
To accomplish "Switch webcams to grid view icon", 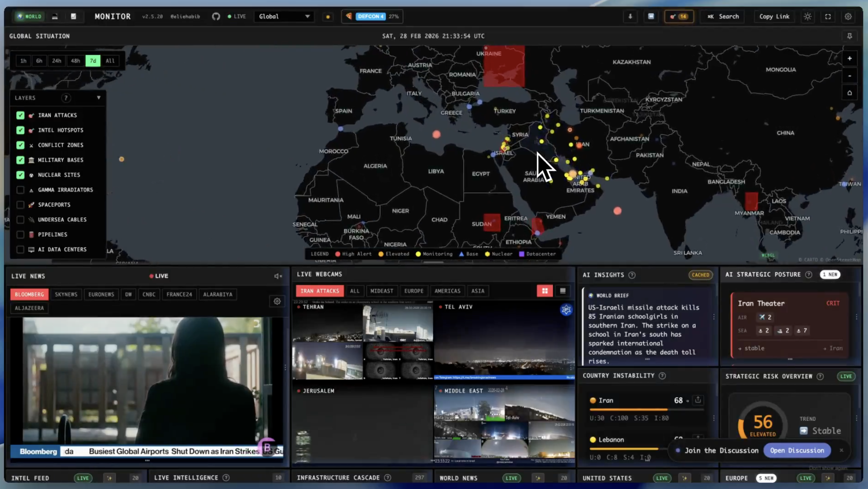I will [x=545, y=291].
